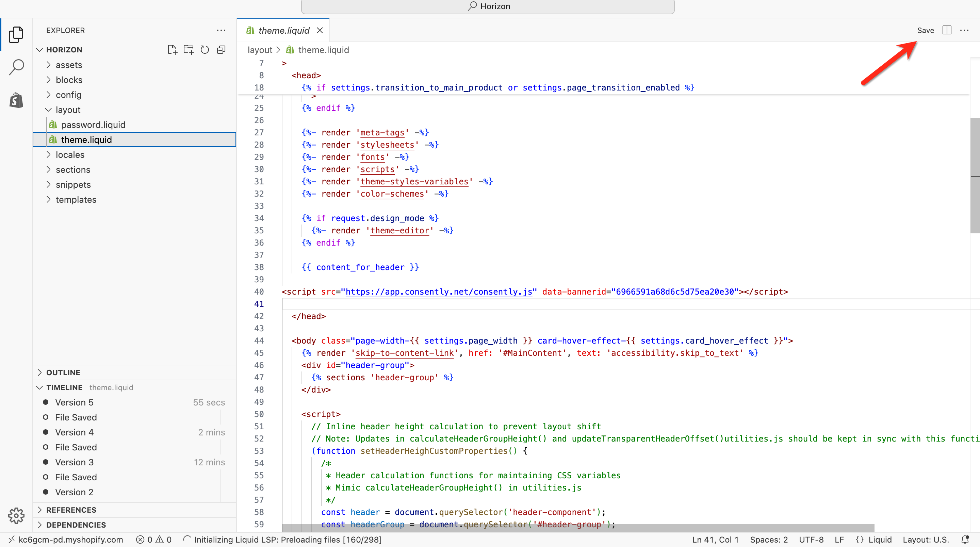This screenshot has height=547, width=980.
Task: Click the Liquid language mode indicator
Action: point(880,540)
